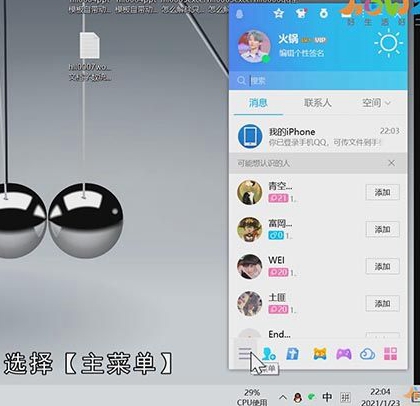Click the avatar of 土匪
The image size is (420, 406).
(250, 304)
